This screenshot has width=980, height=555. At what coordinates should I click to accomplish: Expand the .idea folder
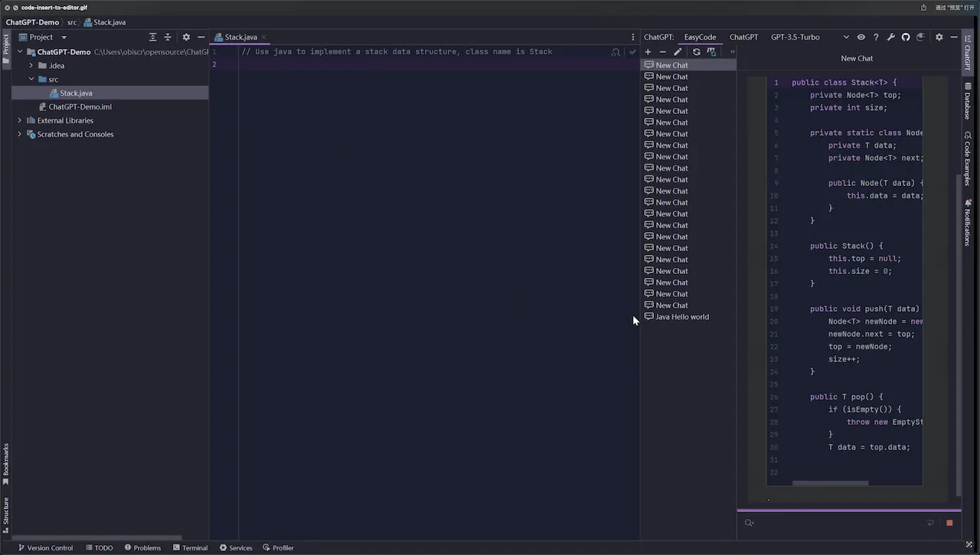[x=31, y=66]
